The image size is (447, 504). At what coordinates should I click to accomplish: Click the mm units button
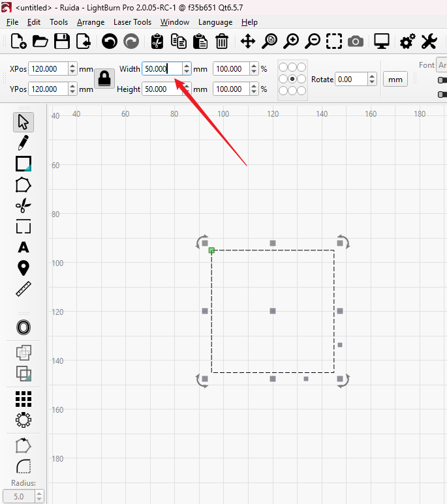[x=395, y=80]
